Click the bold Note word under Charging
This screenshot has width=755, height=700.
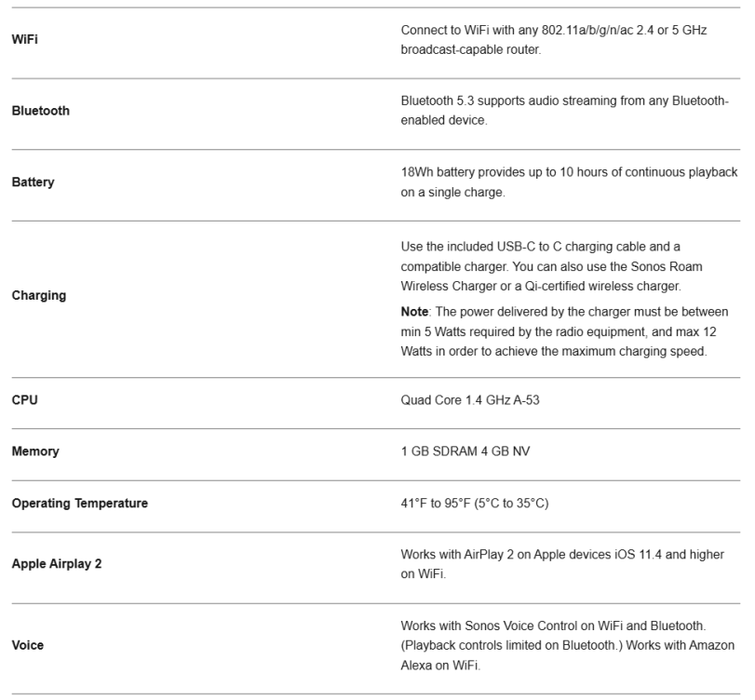point(415,311)
